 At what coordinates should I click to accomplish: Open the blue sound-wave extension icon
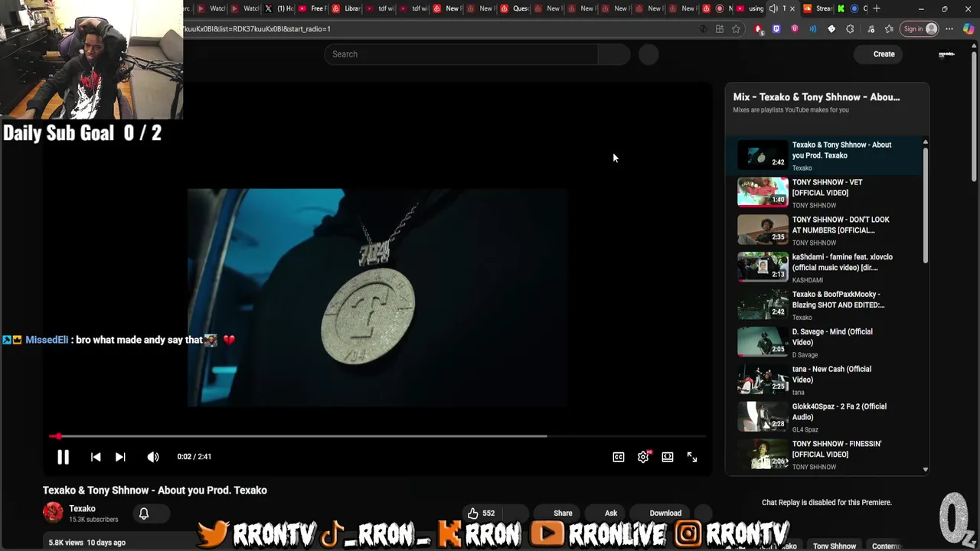[813, 29]
